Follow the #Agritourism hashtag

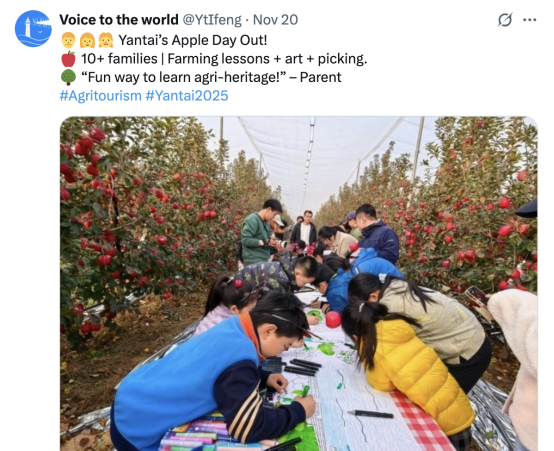100,96
